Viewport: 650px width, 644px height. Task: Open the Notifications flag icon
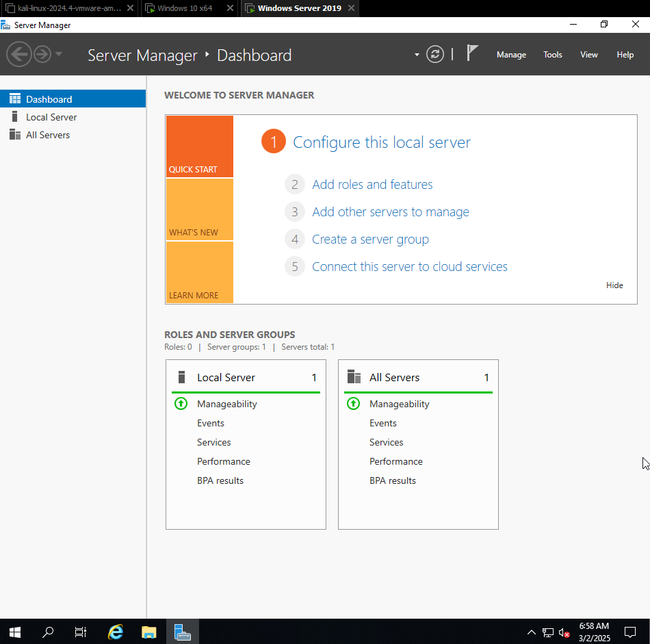click(x=472, y=53)
